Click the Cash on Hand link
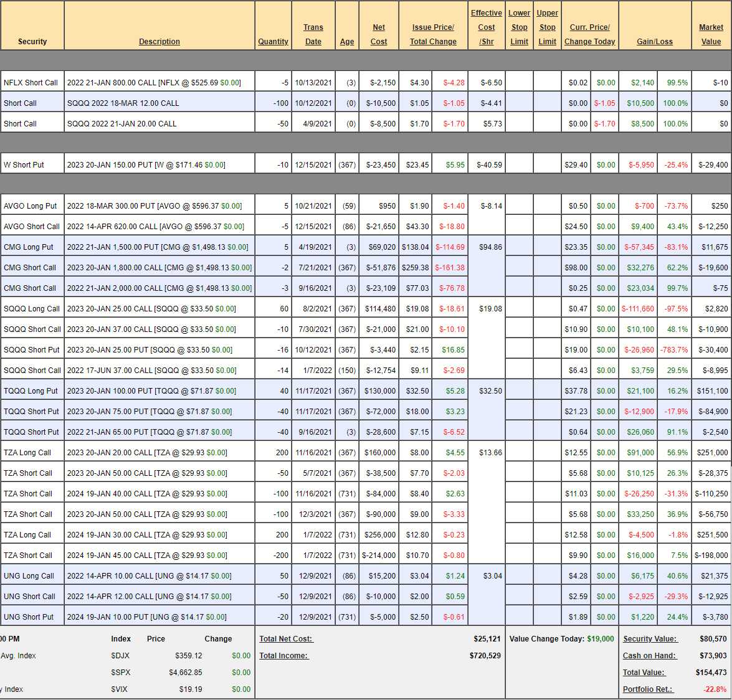The image size is (732, 700). pos(649,656)
